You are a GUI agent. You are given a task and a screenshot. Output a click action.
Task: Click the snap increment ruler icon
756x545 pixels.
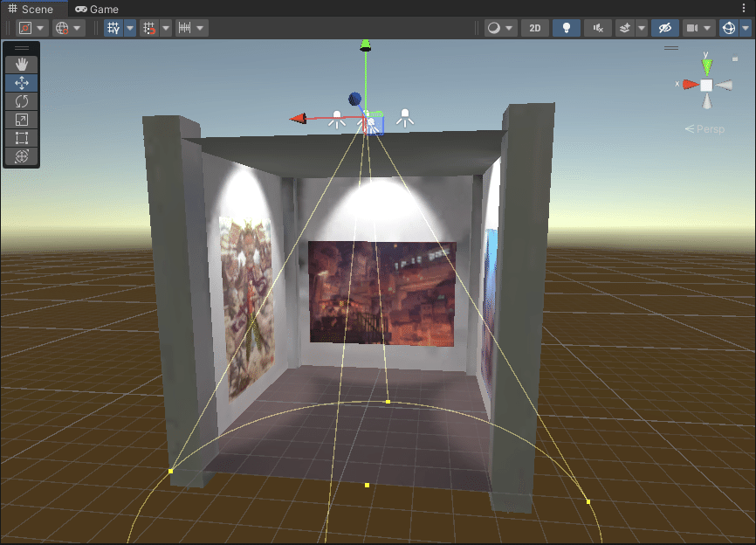coord(185,28)
